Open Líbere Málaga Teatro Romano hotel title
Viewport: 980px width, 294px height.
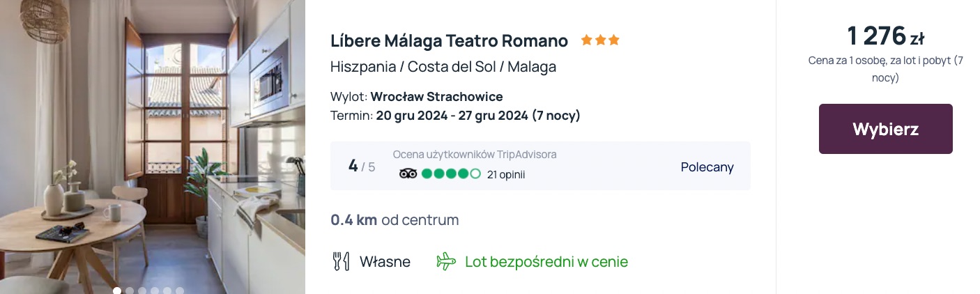[449, 41]
